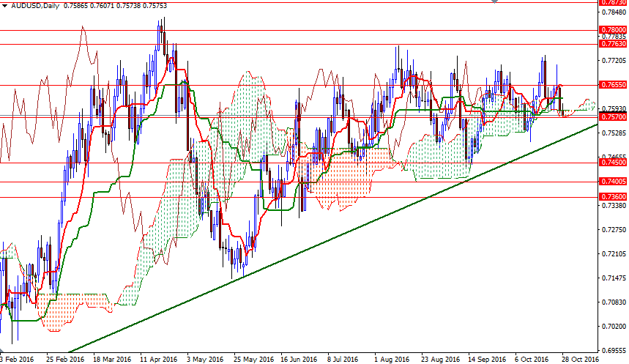Select the 1 Aug 2016 date label
This screenshot has width=629, height=364.
click(x=392, y=359)
